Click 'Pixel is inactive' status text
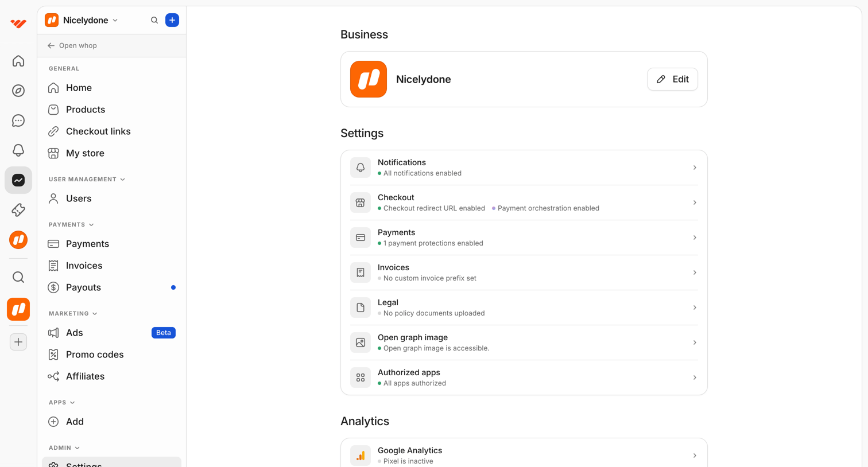 tap(408, 461)
